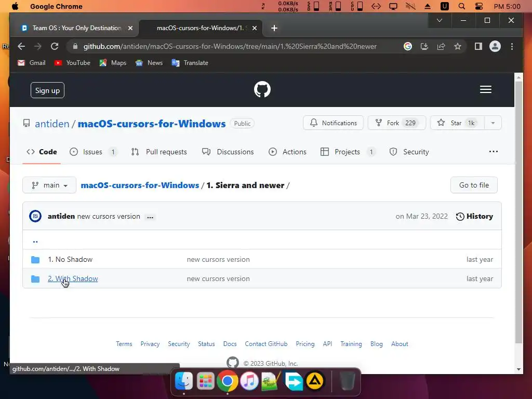532x399 pixels.
Task: Open the Discussions tab
Action: [x=228, y=152]
